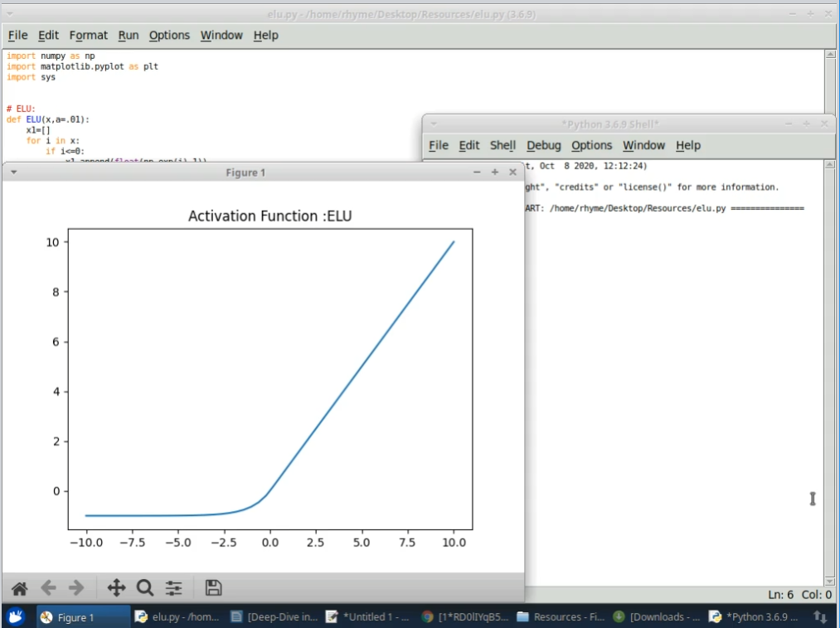
Task: Open the Resources file manager in taskbar
Action: click(560, 616)
